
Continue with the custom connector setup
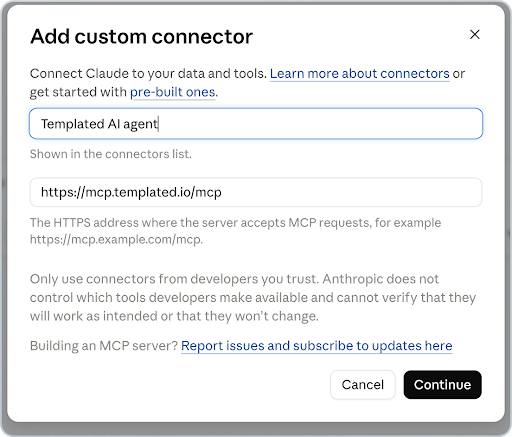(x=442, y=385)
